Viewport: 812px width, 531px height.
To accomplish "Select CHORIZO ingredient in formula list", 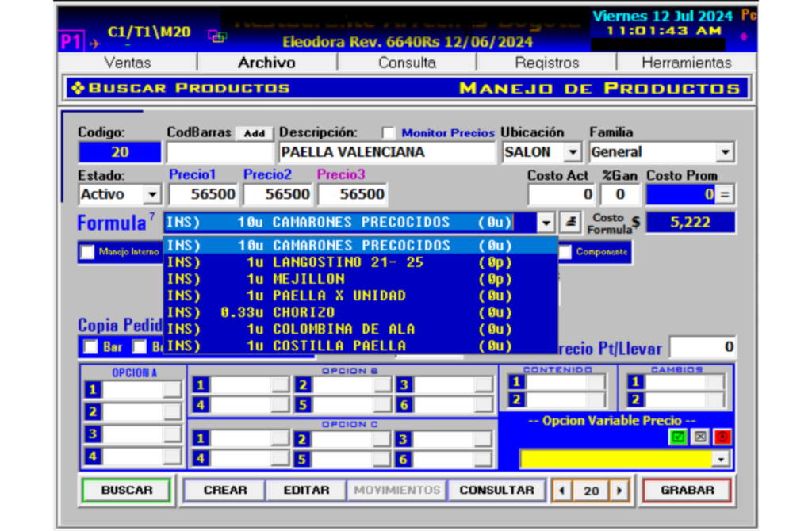I will click(361, 312).
